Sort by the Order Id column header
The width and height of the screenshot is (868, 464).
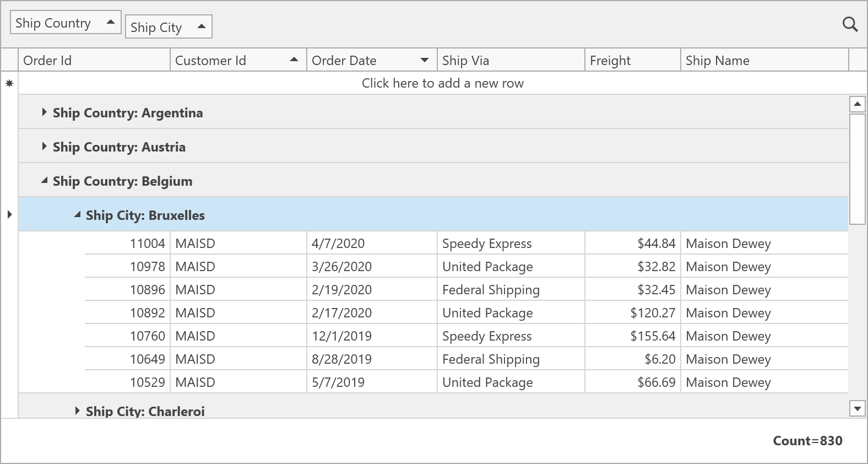pos(94,60)
